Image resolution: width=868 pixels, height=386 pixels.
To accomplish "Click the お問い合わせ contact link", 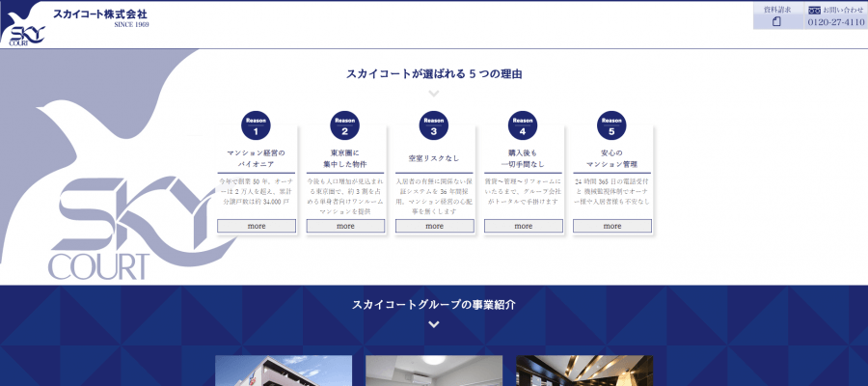I will click(843, 10).
